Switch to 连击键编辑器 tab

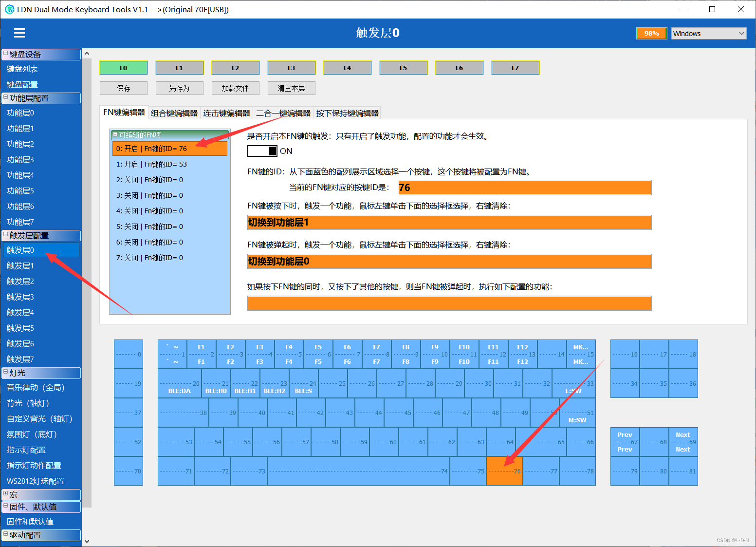[x=227, y=113]
